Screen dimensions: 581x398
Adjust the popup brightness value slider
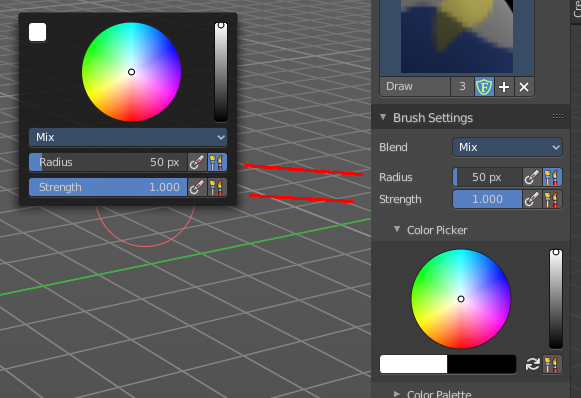[x=221, y=72]
